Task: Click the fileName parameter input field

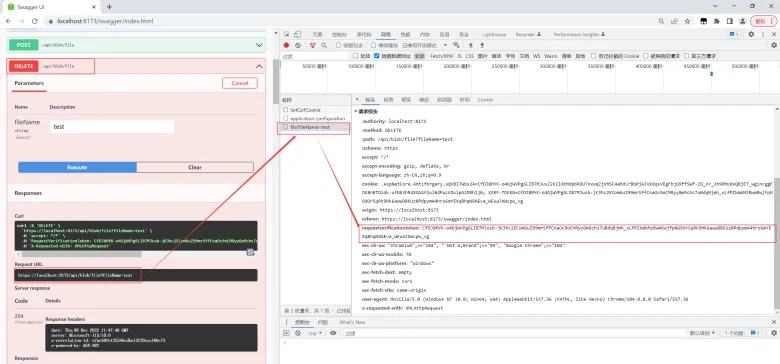Action: (112, 127)
